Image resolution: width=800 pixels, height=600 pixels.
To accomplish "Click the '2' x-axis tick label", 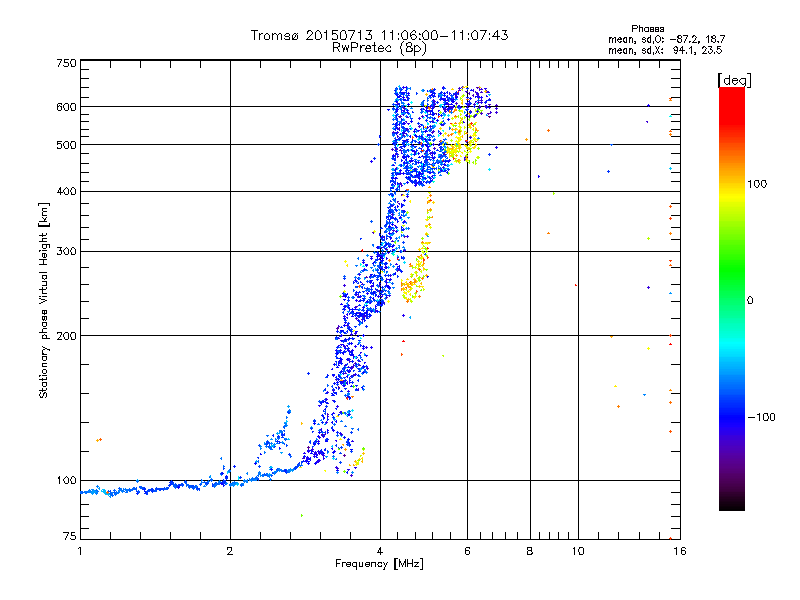I will 230,551.
